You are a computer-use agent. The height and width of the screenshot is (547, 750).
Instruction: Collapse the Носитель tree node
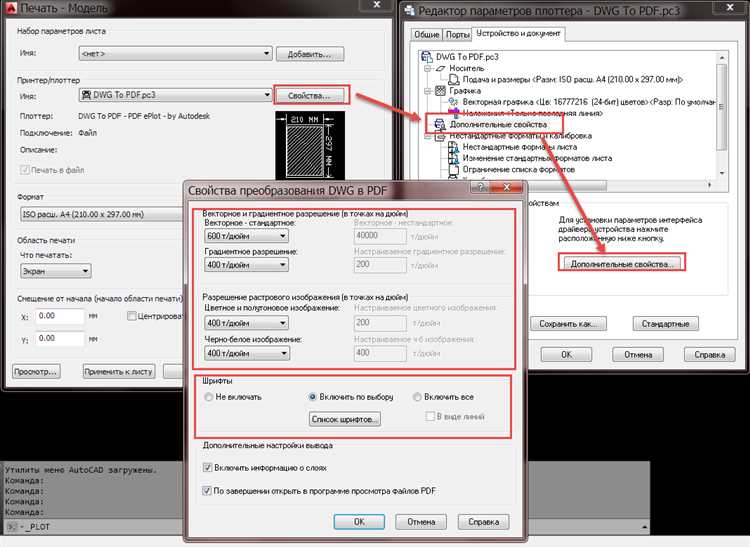(x=428, y=68)
